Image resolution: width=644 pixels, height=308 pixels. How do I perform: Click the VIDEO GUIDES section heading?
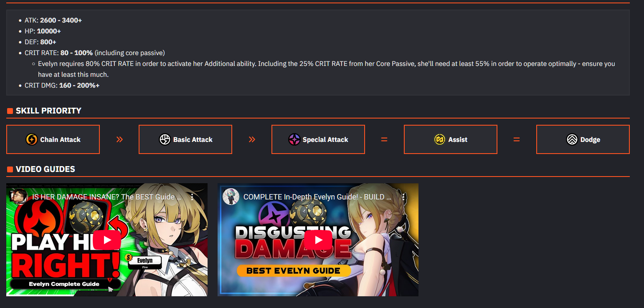tap(46, 169)
